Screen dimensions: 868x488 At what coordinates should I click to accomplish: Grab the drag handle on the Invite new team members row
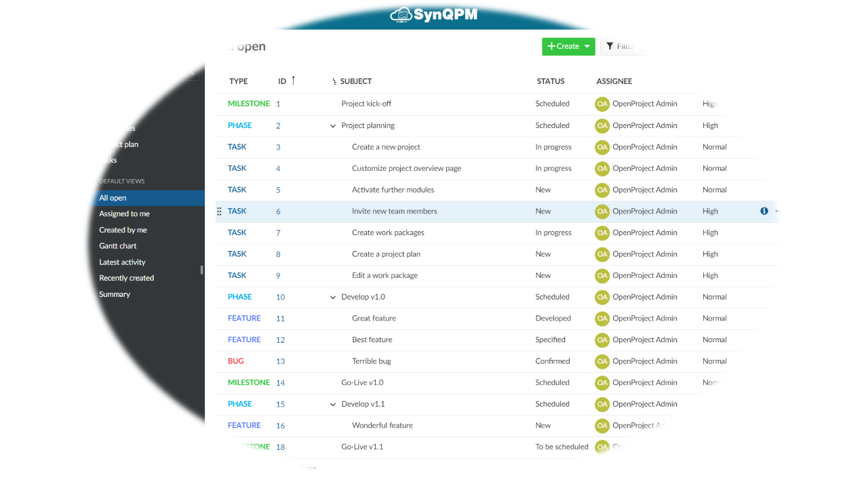[x=219, y=211]
